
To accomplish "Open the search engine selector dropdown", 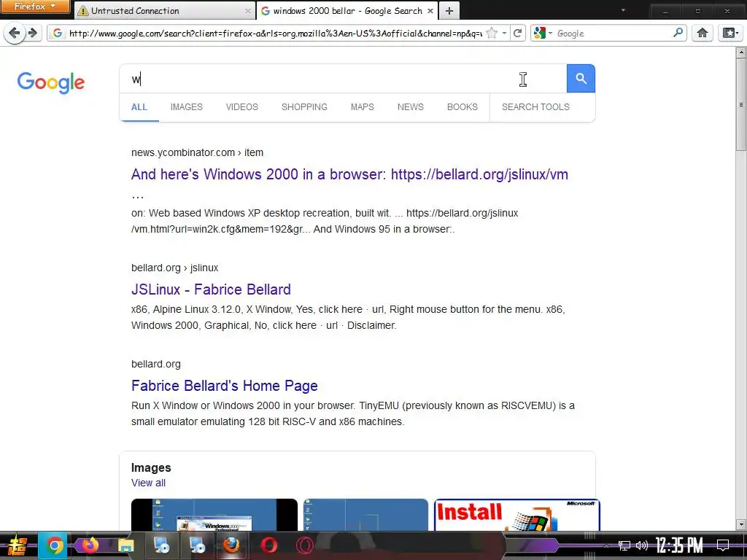I will [x=543, y=34].
